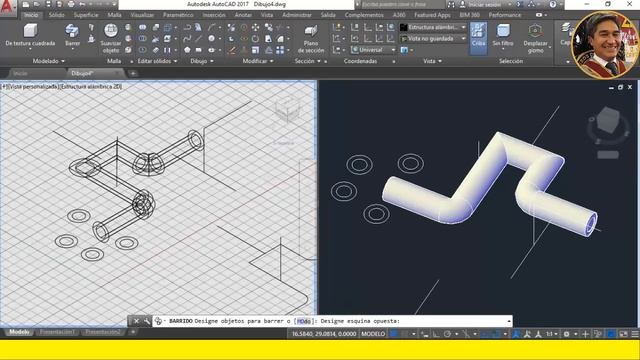The width and height of the screenshot is (640, 360).
Task: Select the Spline tool in Dibujo panel
Action: (x=187, y=39)
